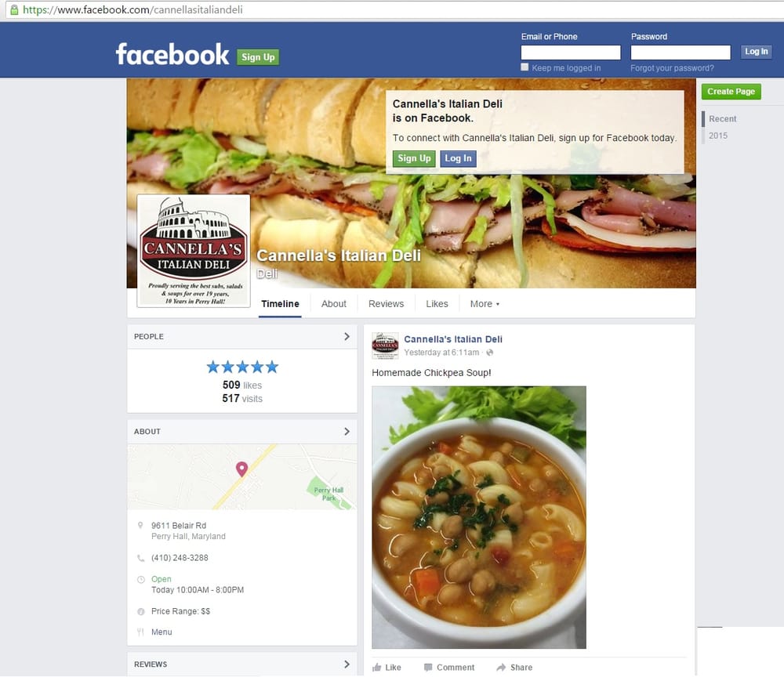The image size is (784, 677).
Task: Click the Like thumbs-up icon on post
Action: pos(377,667)
